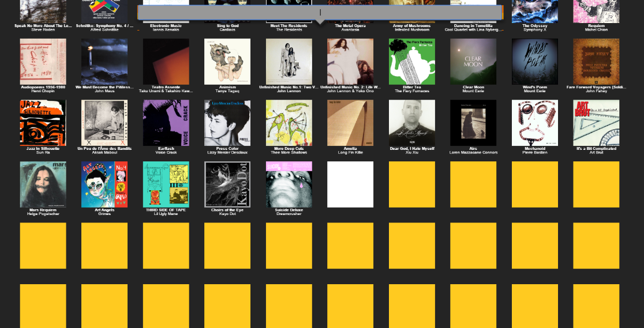
Task: Open Unfinished Music No.1 album cover
Action: click(289, 62)
